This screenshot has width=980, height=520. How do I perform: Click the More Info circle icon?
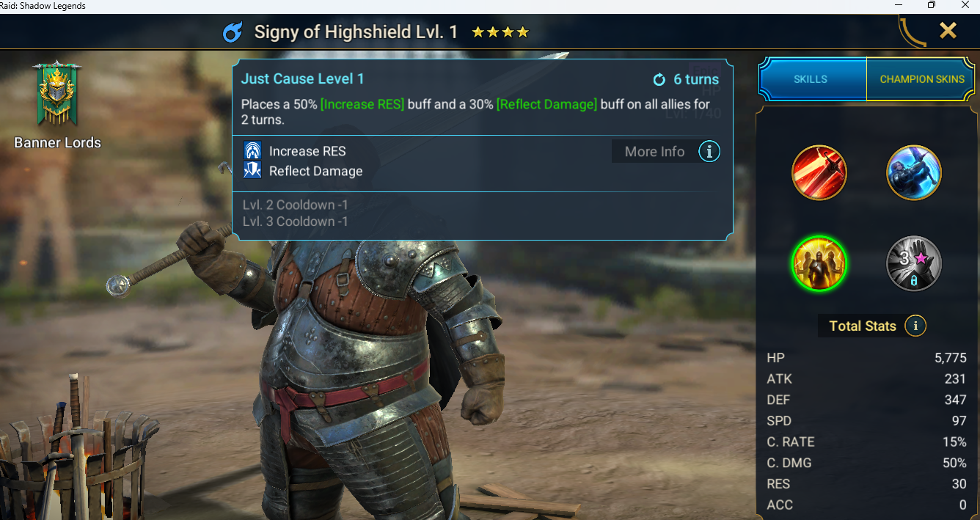[x=709, y=152]
